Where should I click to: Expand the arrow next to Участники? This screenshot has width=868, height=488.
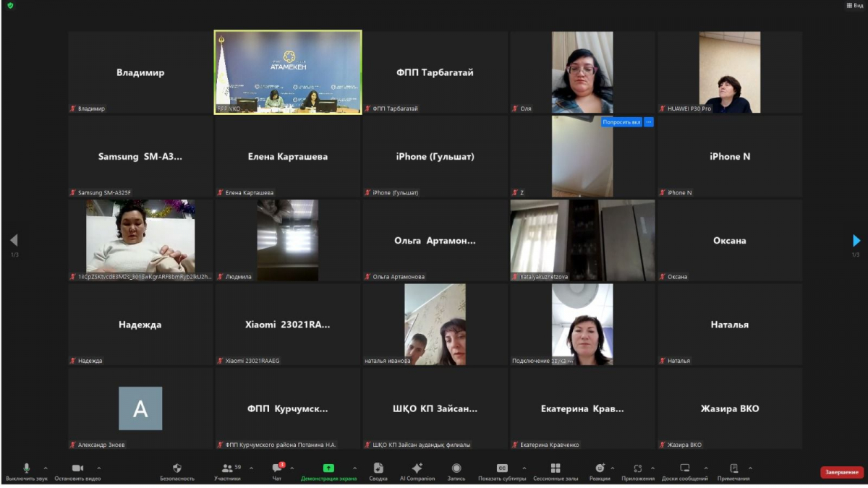(x=251, y=468)
